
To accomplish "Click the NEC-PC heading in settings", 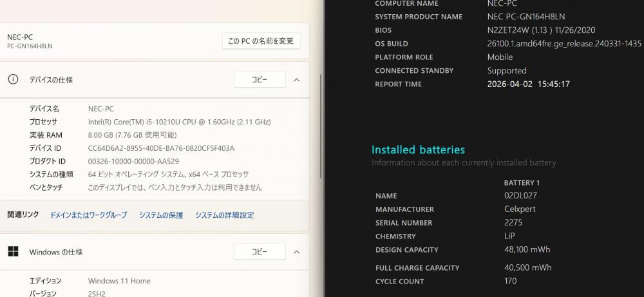I will [20, 37].
